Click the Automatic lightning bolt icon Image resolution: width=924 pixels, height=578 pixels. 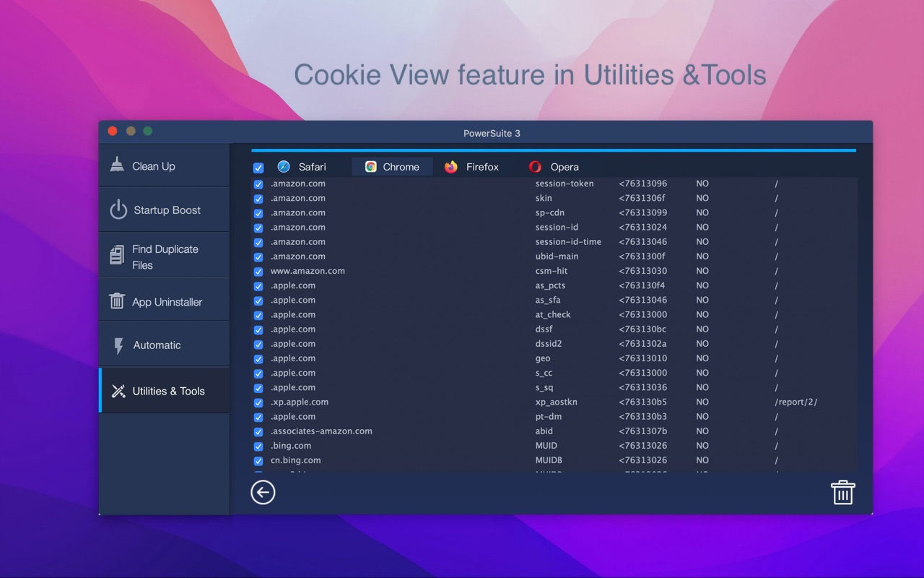tap(119, 345)
